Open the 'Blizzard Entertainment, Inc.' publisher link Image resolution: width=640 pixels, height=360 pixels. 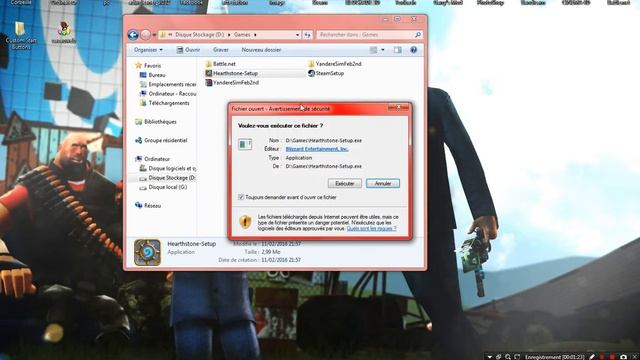coord(317,149)
